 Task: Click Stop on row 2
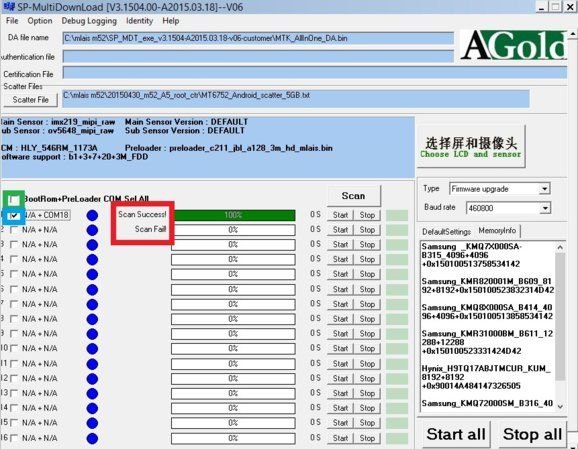(x=367, y=230)
